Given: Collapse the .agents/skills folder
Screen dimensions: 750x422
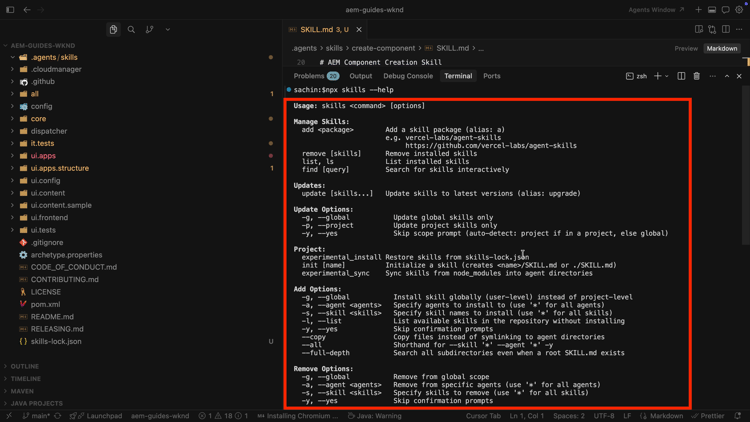Looking at the screenshot, I should 12,57.
